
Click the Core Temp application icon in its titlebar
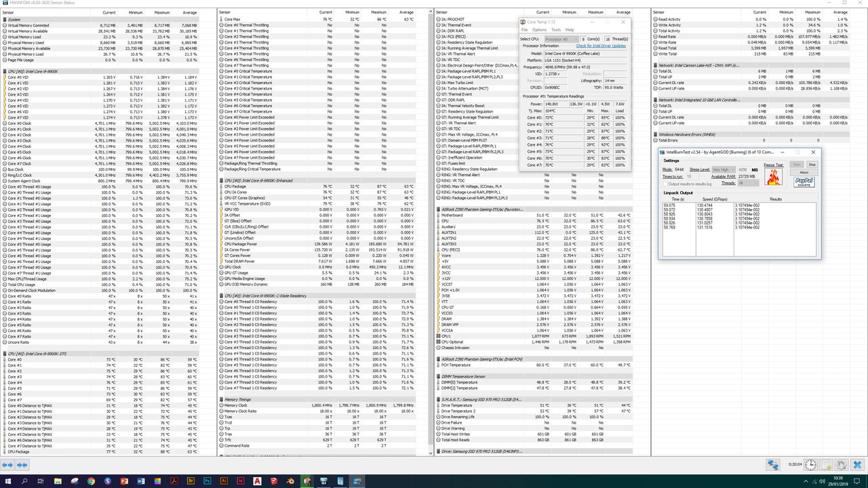point(523,22)
